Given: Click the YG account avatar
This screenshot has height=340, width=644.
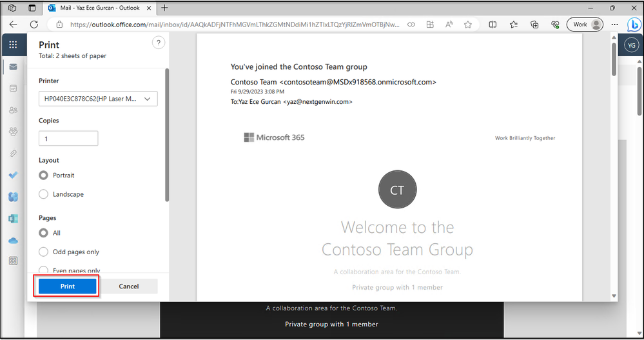Looking at the screenshot, I should coord(631,45).
